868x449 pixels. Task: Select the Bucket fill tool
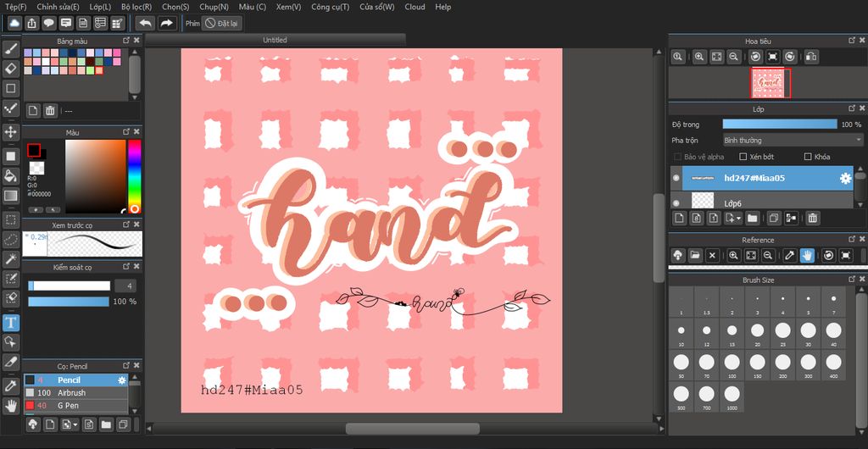tap(10, 176)
